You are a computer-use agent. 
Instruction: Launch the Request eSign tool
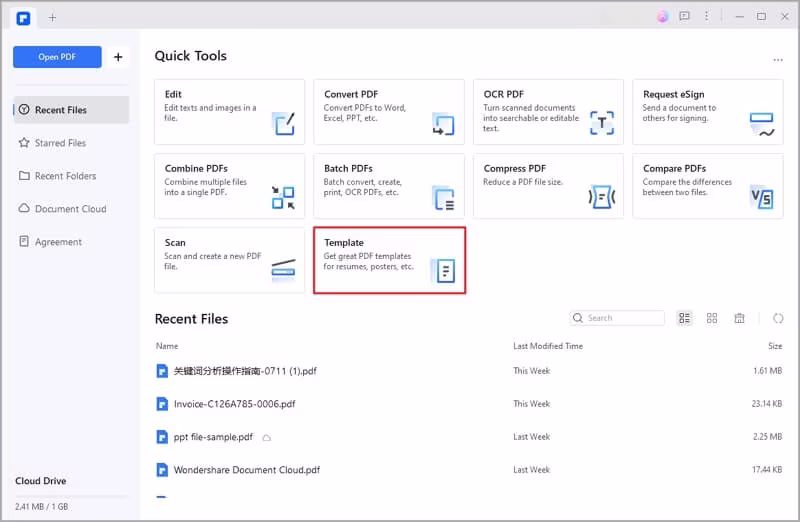707,112
